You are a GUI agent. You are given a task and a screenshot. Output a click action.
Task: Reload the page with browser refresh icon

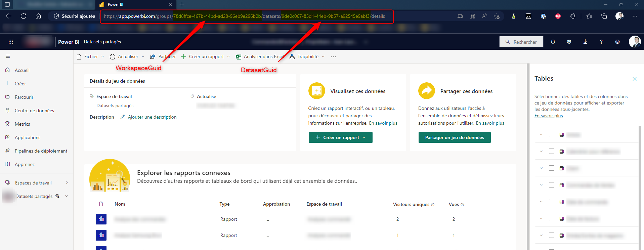(x=24, y=16)
